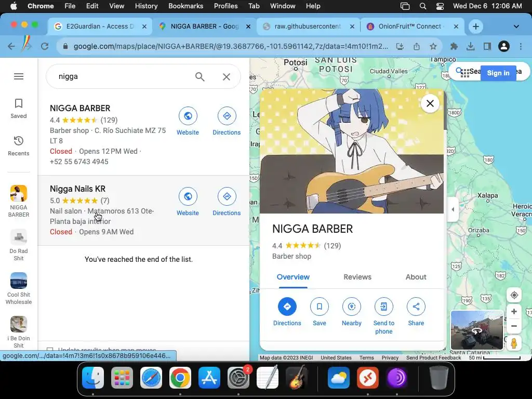Click the show your location button on map

pos(514,295)
